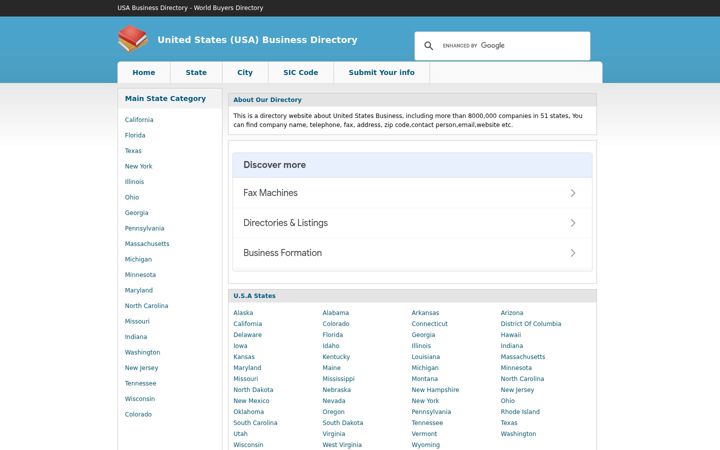Open Hawaii in U.S.A States list

tap(511, 335)
